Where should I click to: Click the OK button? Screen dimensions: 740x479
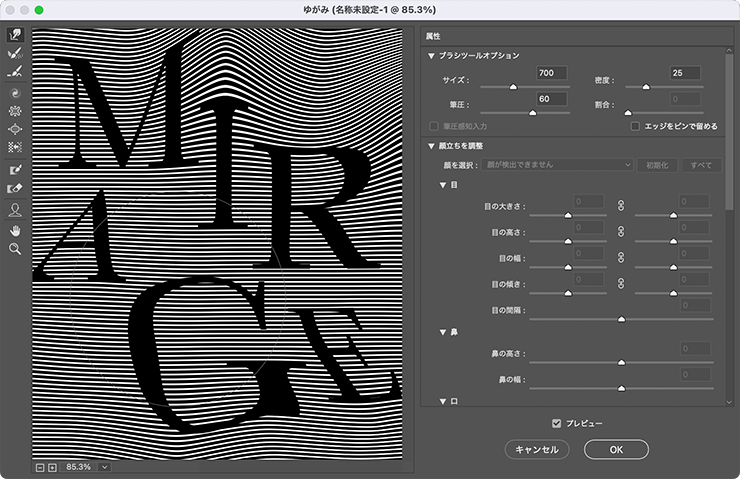[x=616, y=450]
